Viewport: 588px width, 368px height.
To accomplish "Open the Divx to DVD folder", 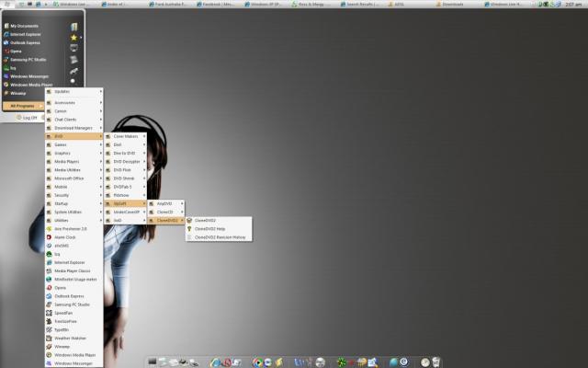I will [125, 154].
